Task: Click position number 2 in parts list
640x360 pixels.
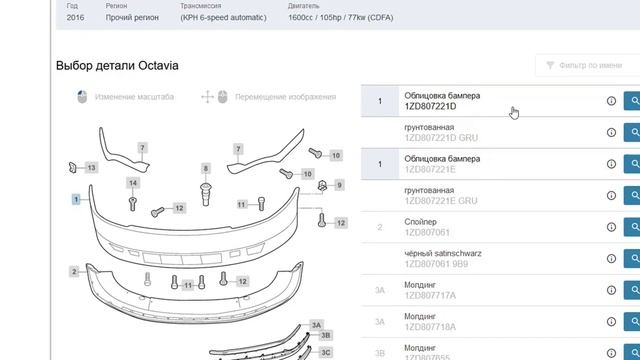Action: (380, 227)
